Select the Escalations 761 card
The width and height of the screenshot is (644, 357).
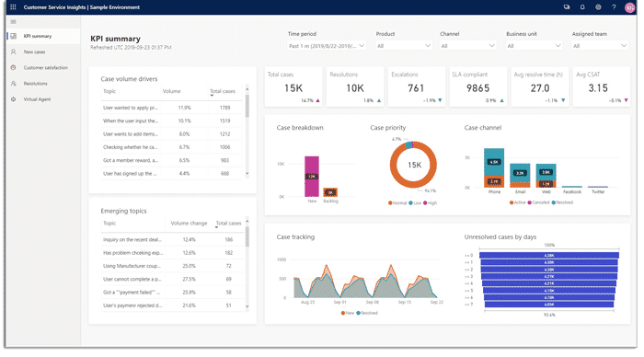tap(417, 86)
